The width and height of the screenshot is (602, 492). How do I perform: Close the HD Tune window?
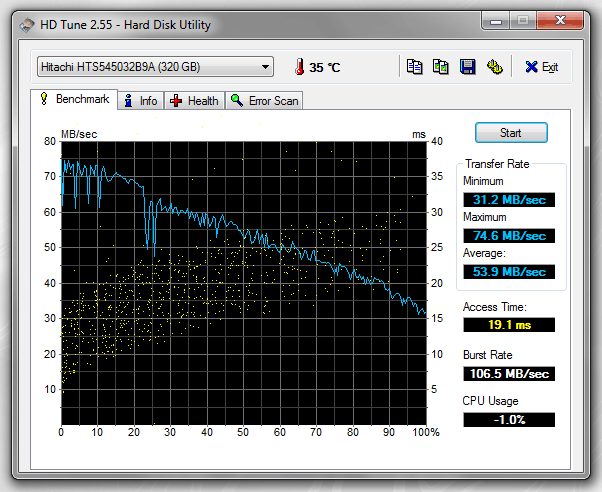click(x=560, y=21)
